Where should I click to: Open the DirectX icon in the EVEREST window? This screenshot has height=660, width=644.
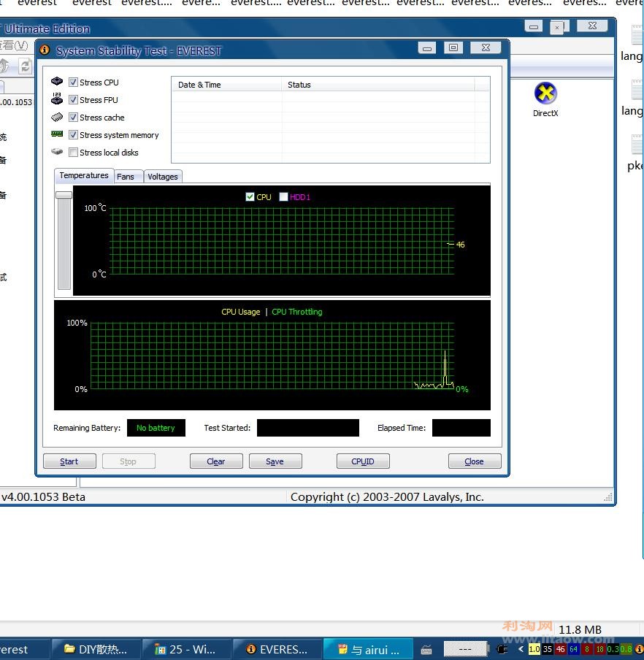click(545, 100)
